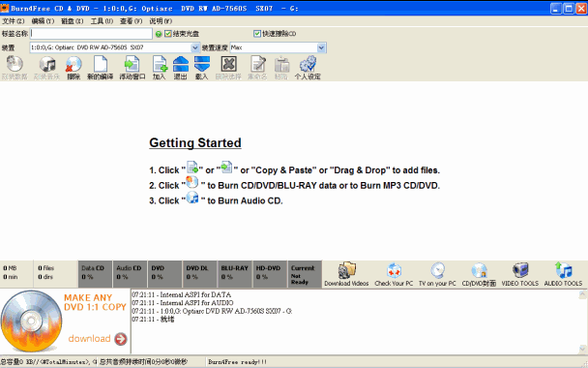Toggle the finalize disc checkbox (结束光盘)

pyautogui.click(x=168, y=34)
